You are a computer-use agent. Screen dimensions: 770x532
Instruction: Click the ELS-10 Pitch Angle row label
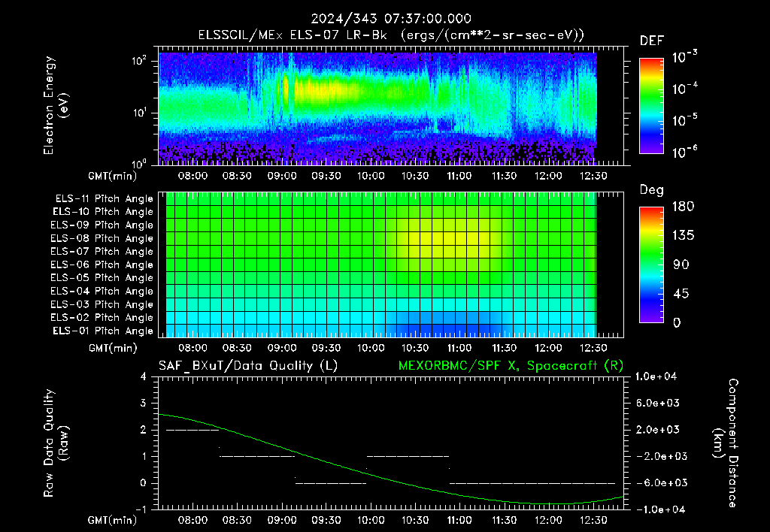click(103, 212)
